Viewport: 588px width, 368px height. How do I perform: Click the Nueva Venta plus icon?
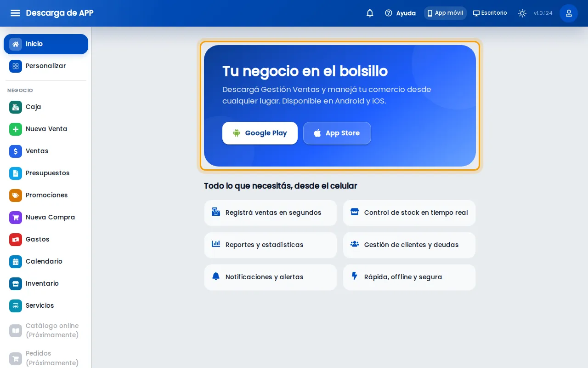[x=16, y=129]
